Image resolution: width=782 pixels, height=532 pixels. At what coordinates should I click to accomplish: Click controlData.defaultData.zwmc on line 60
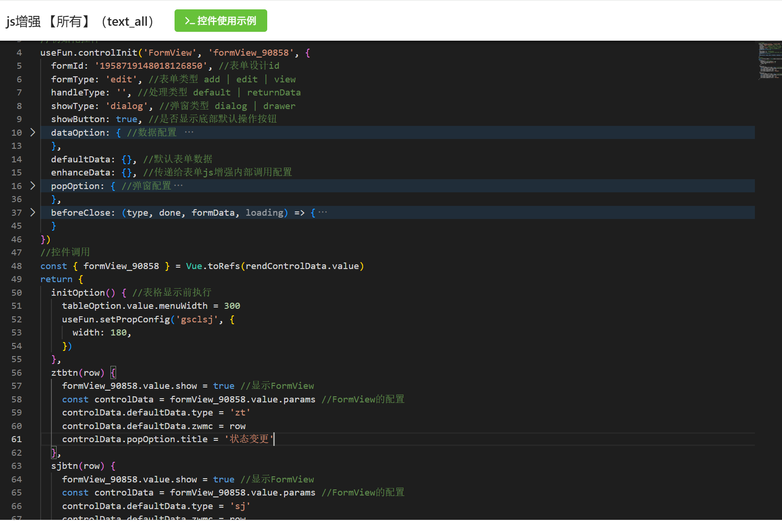[x=138, y=426]
